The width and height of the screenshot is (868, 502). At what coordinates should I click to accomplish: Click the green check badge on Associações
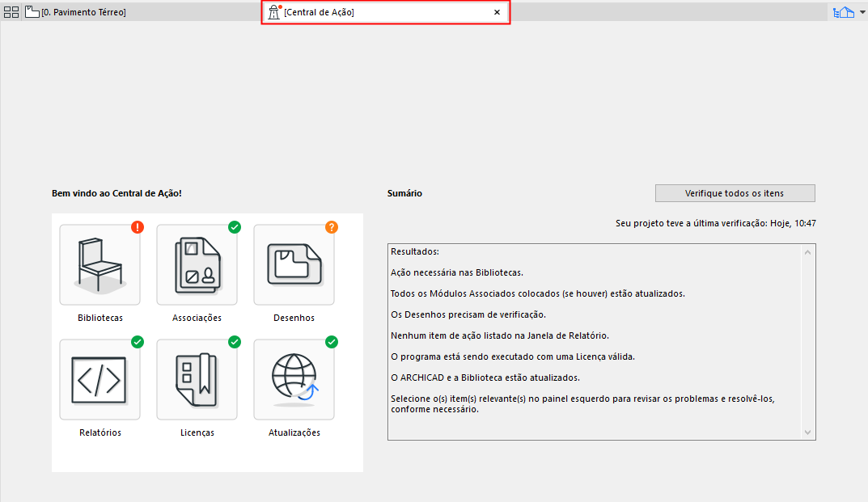(235, 227)
